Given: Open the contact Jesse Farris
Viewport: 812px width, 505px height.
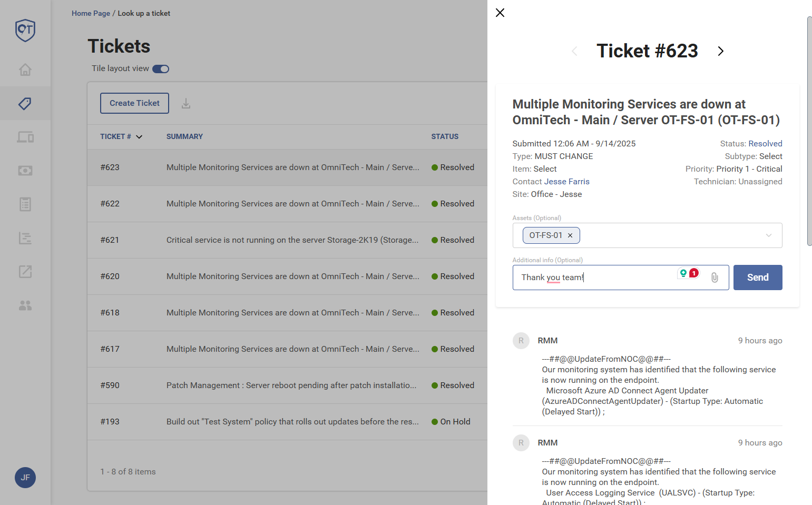Looking at the screenshot, I should coord(566,182).
